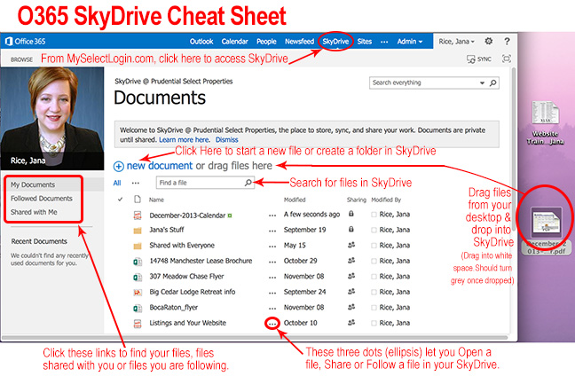Click the new document link
575x392 pixels.
pos(159,166)
